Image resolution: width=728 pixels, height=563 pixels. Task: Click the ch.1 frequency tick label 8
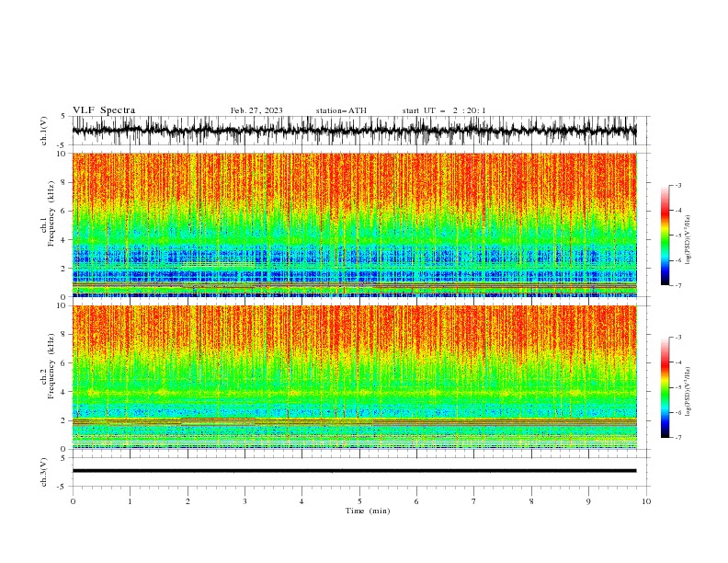(x=63, y=182)
